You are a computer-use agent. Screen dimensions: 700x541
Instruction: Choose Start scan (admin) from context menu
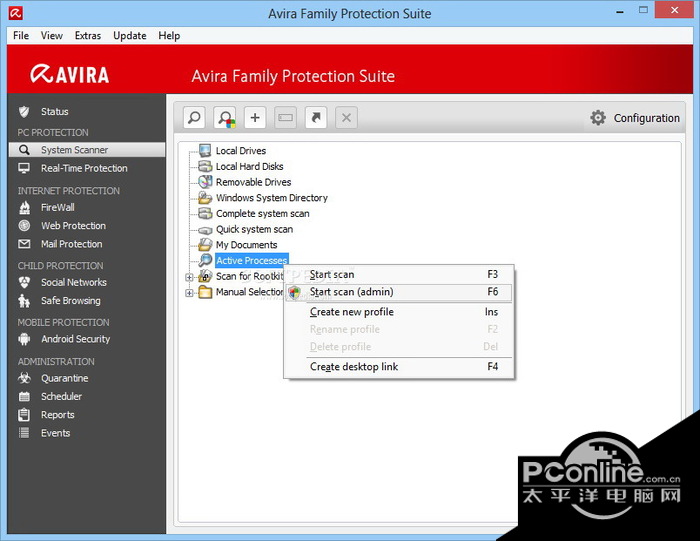point(399,292)
